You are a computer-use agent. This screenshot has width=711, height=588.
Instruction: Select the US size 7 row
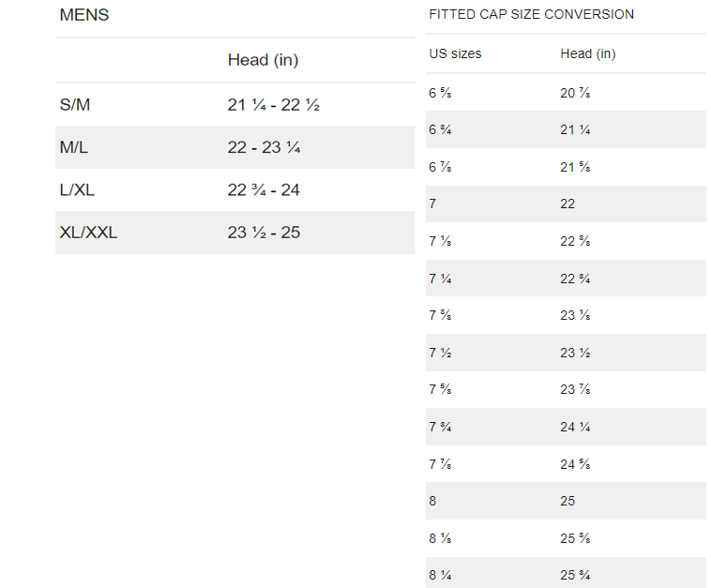coord(566,204)
